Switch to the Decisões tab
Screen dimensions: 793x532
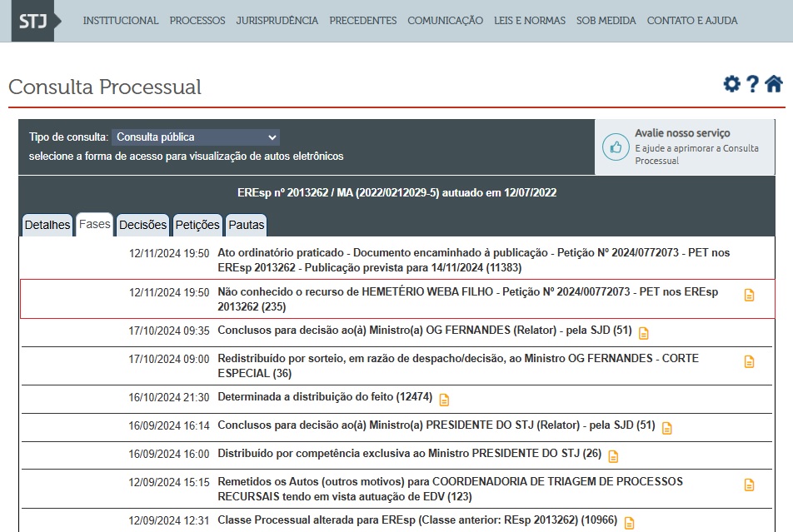tap(143, 225)
